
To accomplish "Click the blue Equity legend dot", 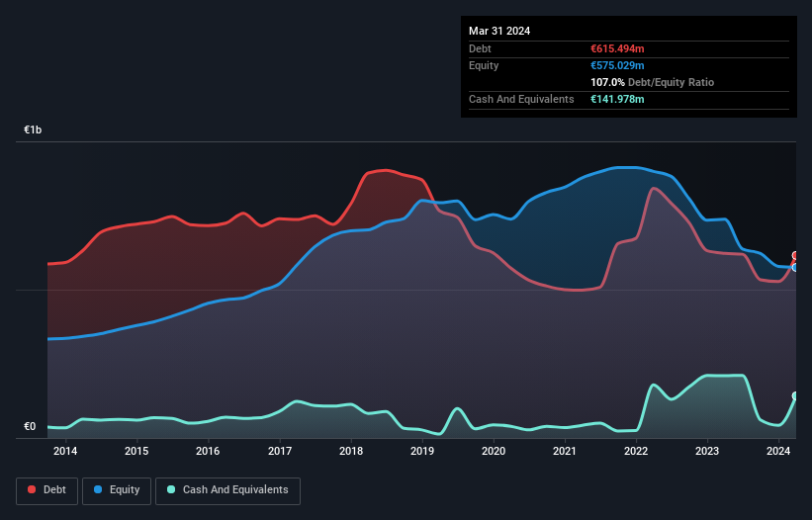I will tap(97, 489).
